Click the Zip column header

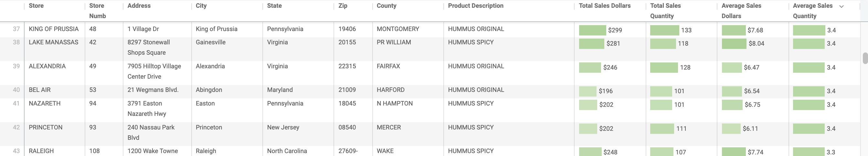pos(343,6)
